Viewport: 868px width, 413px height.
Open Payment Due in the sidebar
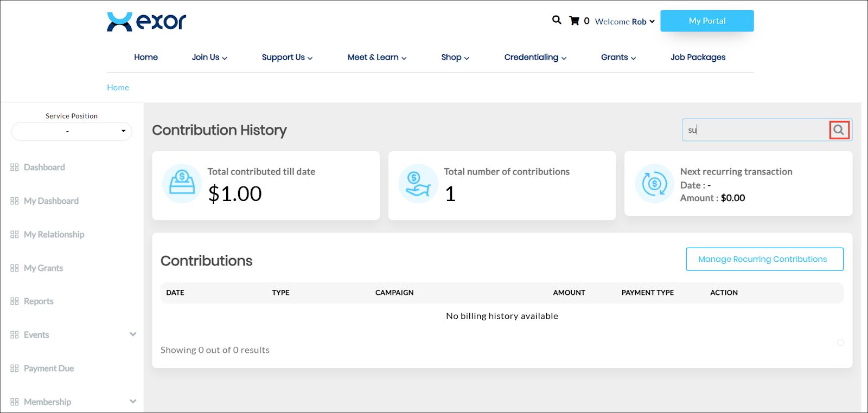click(48, 368)
